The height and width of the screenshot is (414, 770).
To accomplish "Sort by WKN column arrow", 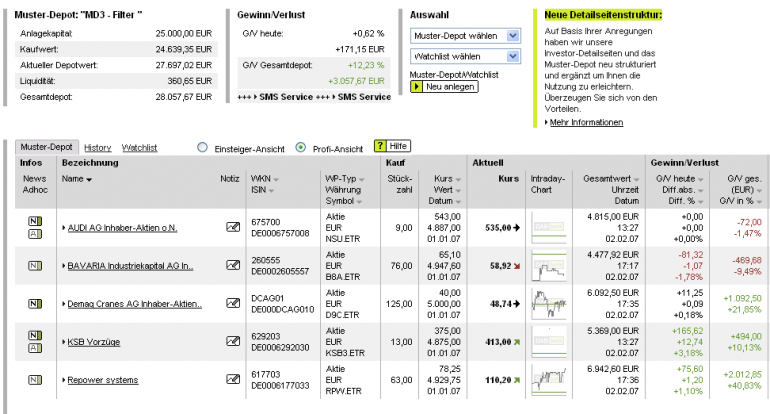I will click(276, 180).
